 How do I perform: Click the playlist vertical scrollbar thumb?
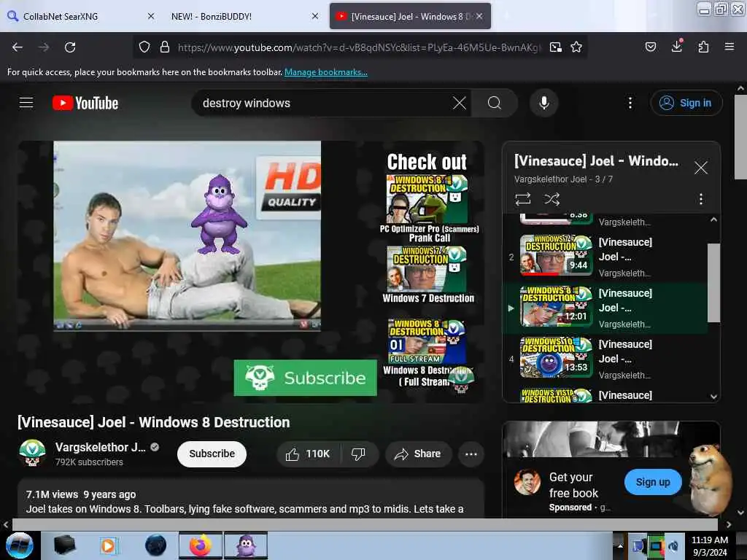(x=713, y=282)
